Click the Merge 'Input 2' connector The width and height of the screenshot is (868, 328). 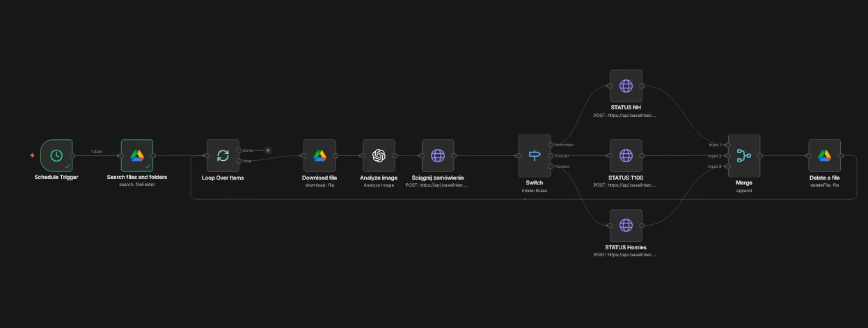point(727,155)
